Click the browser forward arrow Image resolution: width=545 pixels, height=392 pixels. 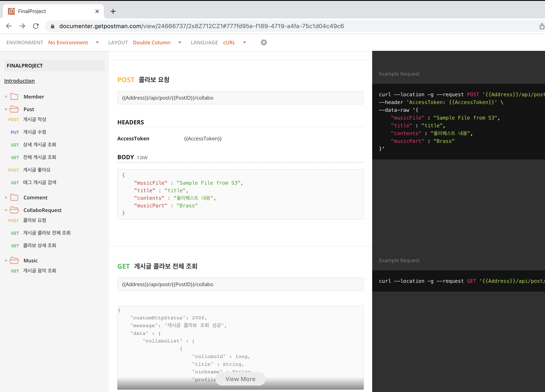point(22,26)
